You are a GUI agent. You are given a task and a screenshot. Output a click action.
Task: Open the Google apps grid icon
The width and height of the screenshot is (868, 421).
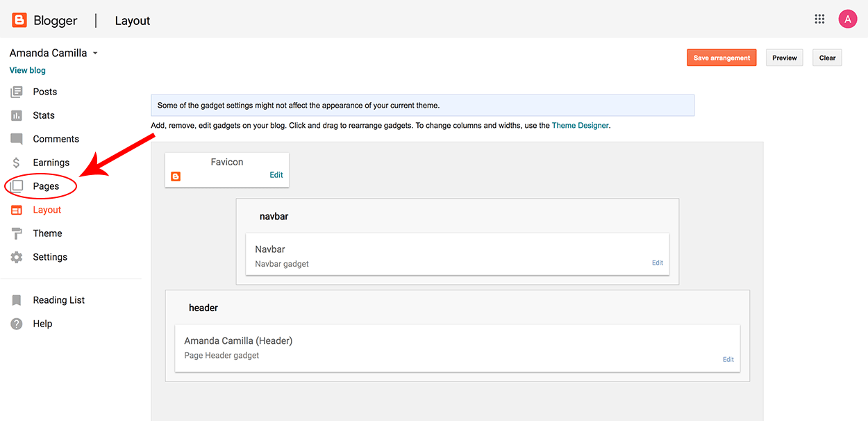tap(819, 19)
